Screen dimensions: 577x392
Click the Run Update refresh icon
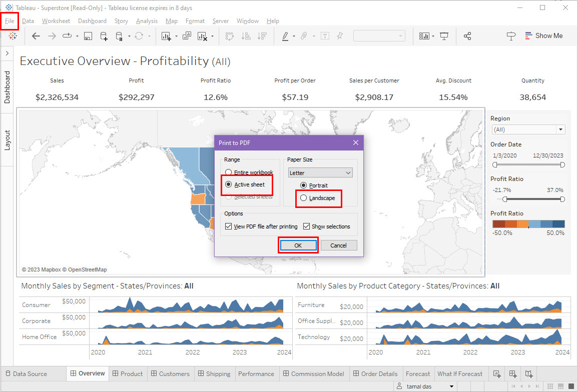(139, 35)
